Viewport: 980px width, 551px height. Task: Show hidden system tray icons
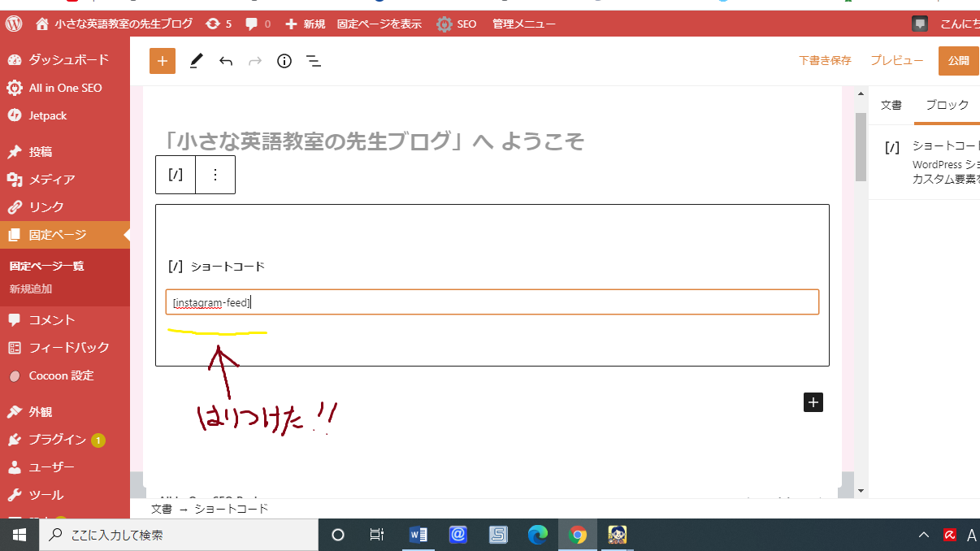[x=924, y=535]
